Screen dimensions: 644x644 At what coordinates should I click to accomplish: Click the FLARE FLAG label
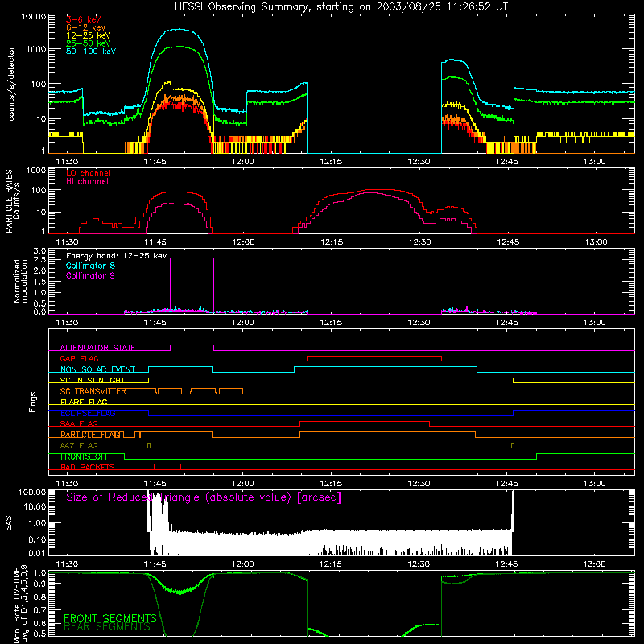84,402
